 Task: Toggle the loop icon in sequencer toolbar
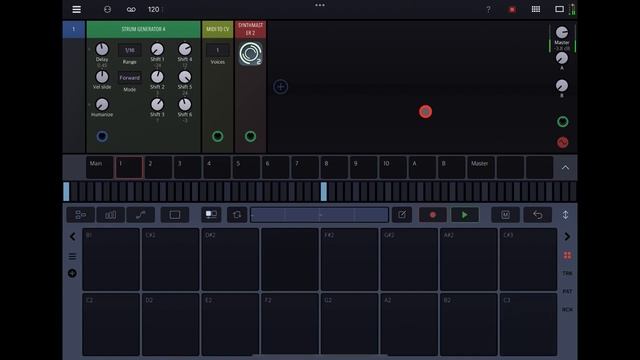tap(237, 215)
